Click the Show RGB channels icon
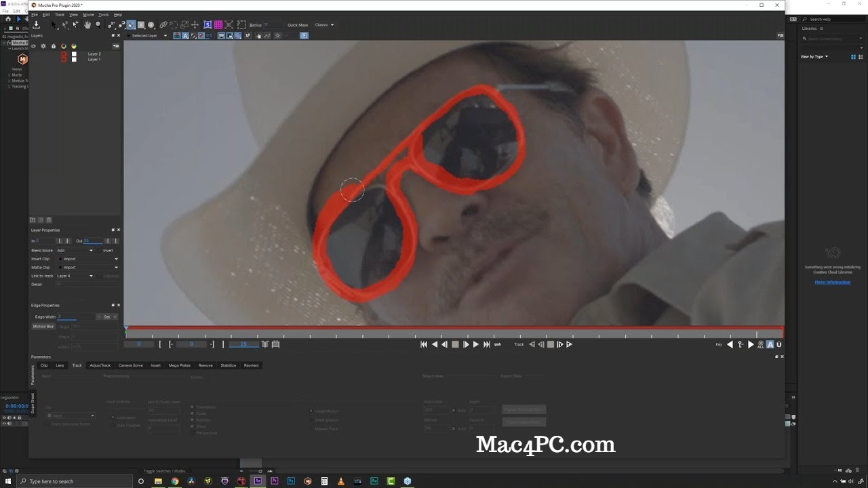 tap(177, 35)
